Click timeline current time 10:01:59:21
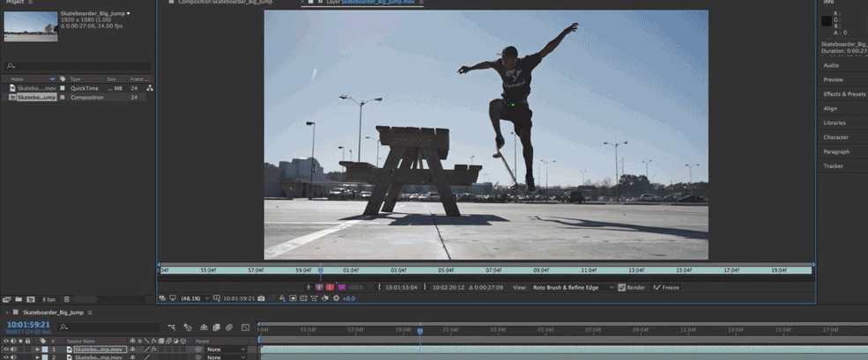Image resolution: width=868 pixels, height=360 pixels. [x=28, y=325]
